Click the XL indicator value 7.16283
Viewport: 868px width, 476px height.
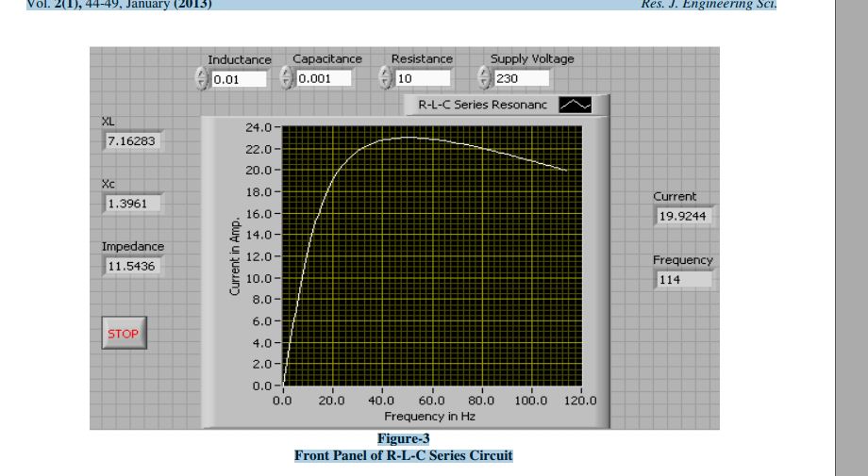point(132,141)
